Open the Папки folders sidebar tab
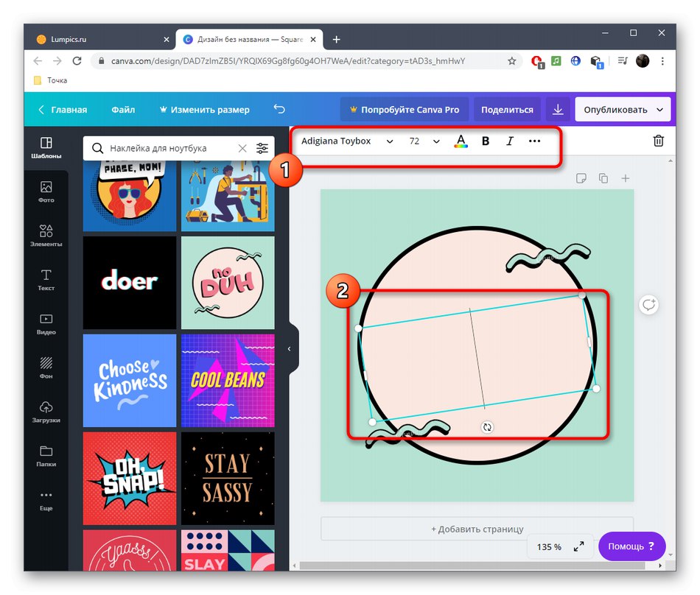Viewport: 700px width, 595px height. [x=46, y=456]
